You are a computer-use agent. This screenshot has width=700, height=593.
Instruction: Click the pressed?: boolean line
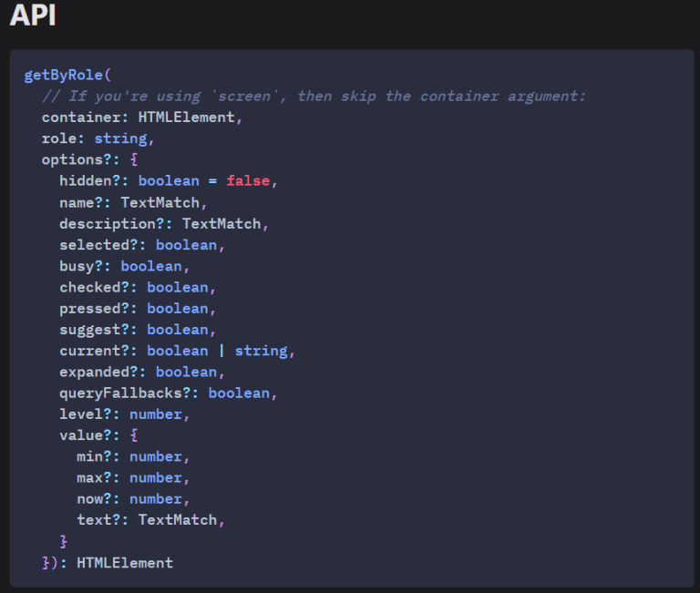pos(138,309)
